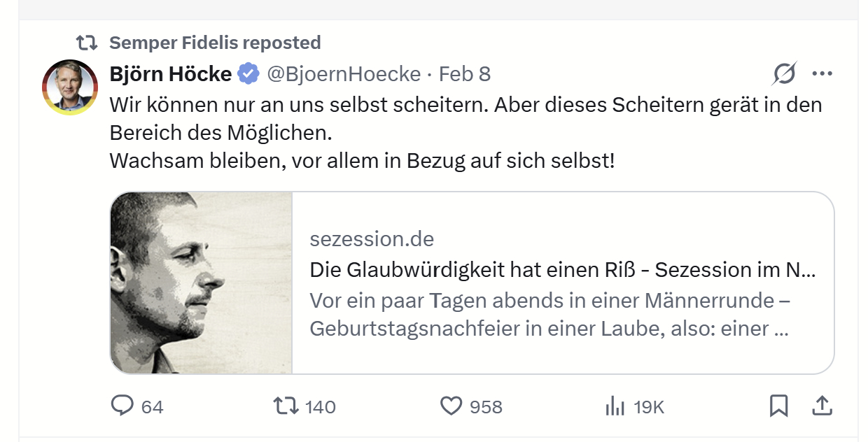868x442 pixels.
Task: Click the 958 likes count
Action: [x=486, y=406]
